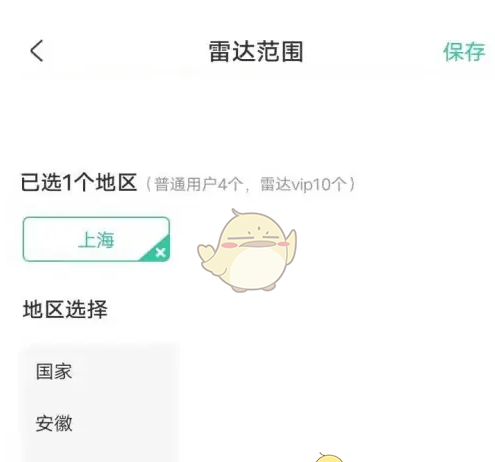
Task: Tap the duck mascot's pink cheek
Action: (x=230, y=245)
